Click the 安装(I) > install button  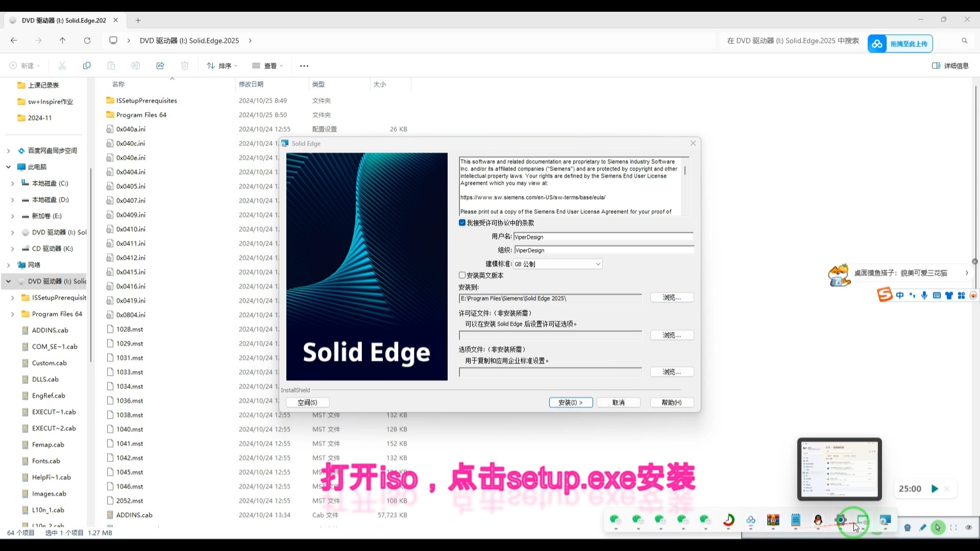click(x=571, y=403)
